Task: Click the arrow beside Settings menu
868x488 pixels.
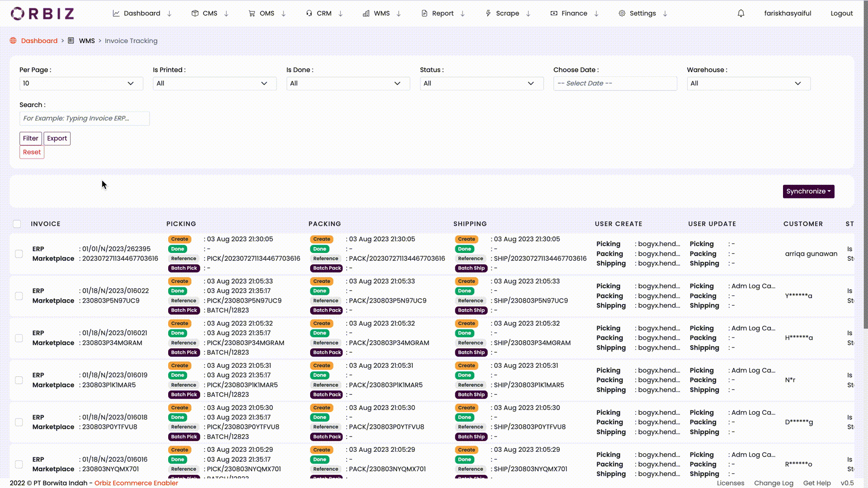Action: (665, 14)
